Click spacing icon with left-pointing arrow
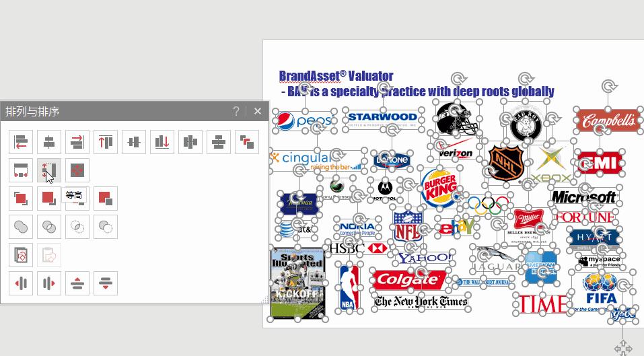This screenshot has width=644, height=356. (21, 283)
